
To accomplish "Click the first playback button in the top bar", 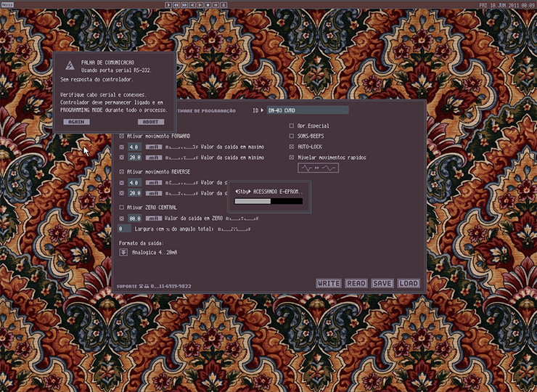I will tap(168, 4).
